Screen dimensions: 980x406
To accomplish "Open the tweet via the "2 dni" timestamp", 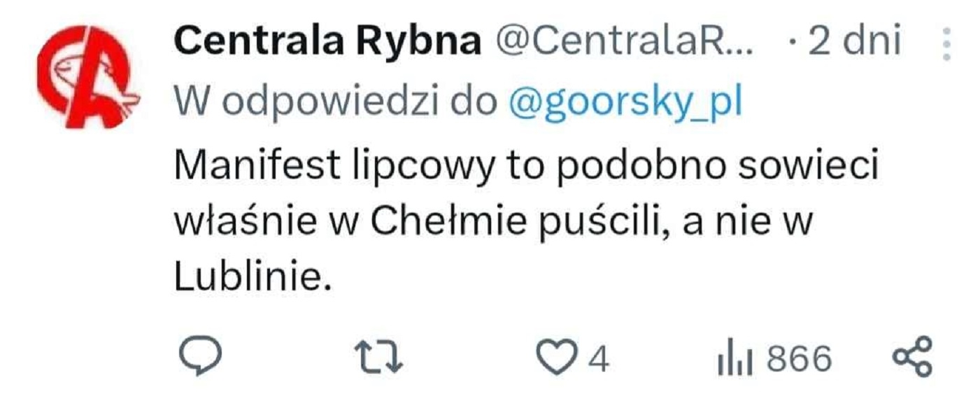I will click(x=854, y=43).
